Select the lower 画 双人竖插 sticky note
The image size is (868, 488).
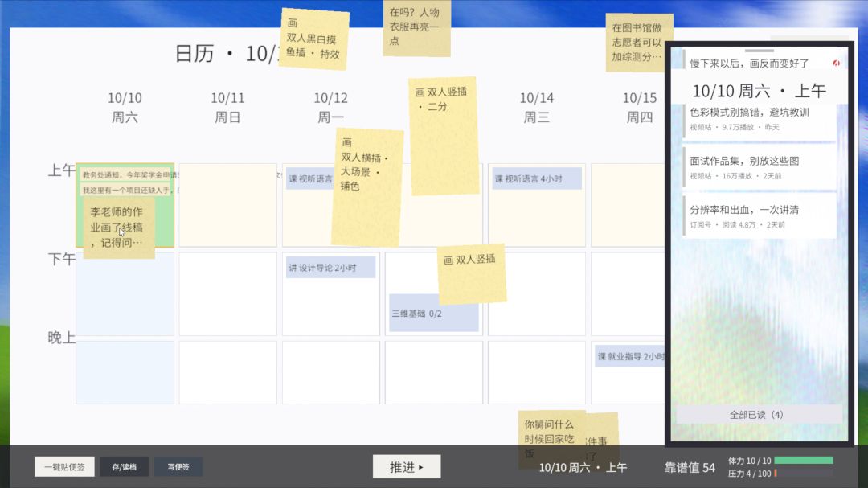(x=473, y=273)
